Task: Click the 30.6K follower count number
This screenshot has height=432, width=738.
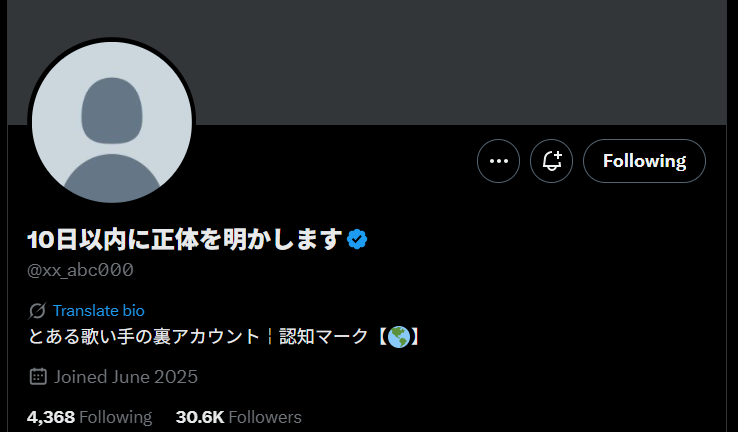Action: click(x=200, y=417)
